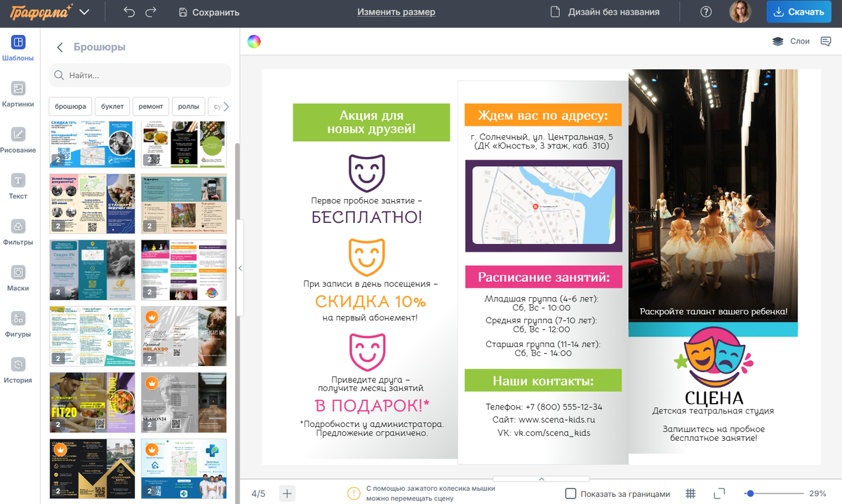Select the ServicePro blue brochure template
The image size is (842, 504).
pyautogui.click(x=92, y=144)
